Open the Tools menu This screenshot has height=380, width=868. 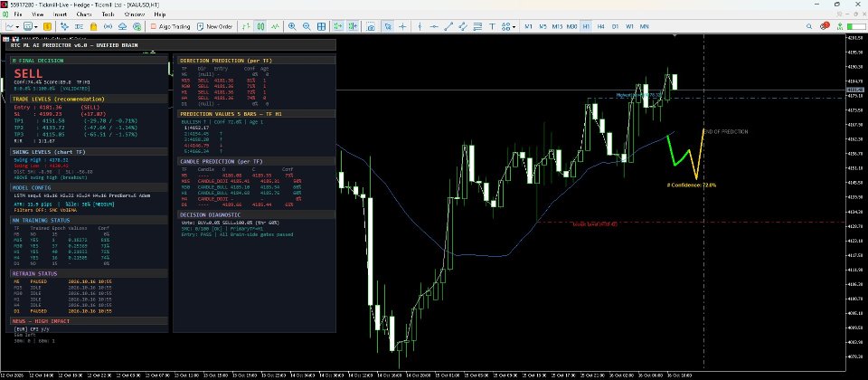click(108, 14)
